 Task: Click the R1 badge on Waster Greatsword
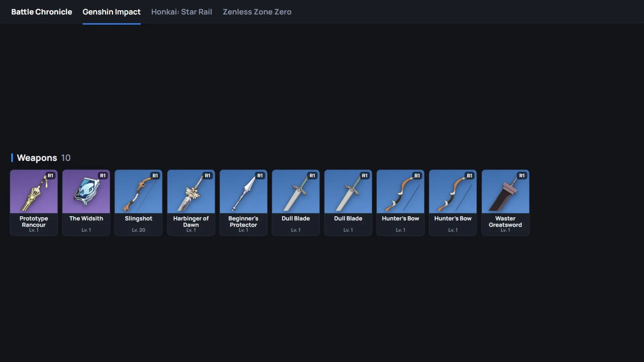522,176
